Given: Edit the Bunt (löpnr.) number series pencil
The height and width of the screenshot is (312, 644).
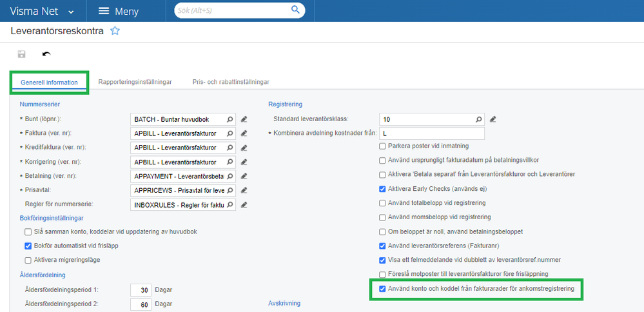Looking at the screenshot, I should [x=244, y=119].
